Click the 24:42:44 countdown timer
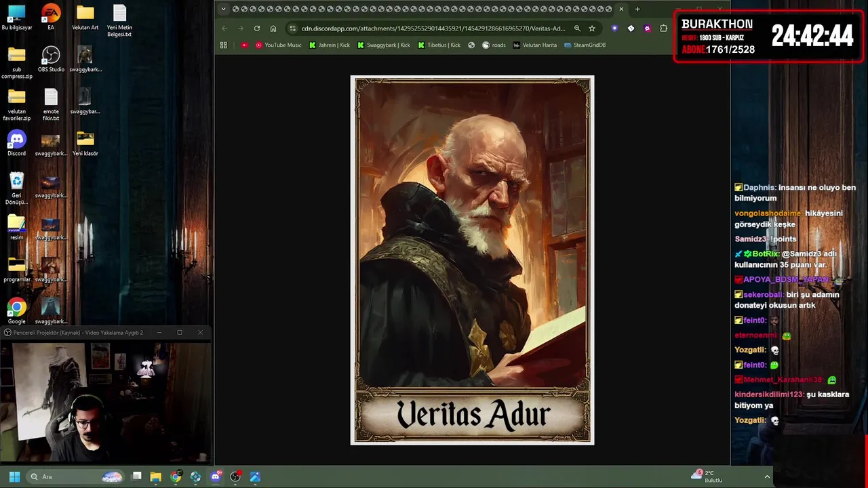The height and width of the screenshot is (488, 868). [x=812, y=37]
